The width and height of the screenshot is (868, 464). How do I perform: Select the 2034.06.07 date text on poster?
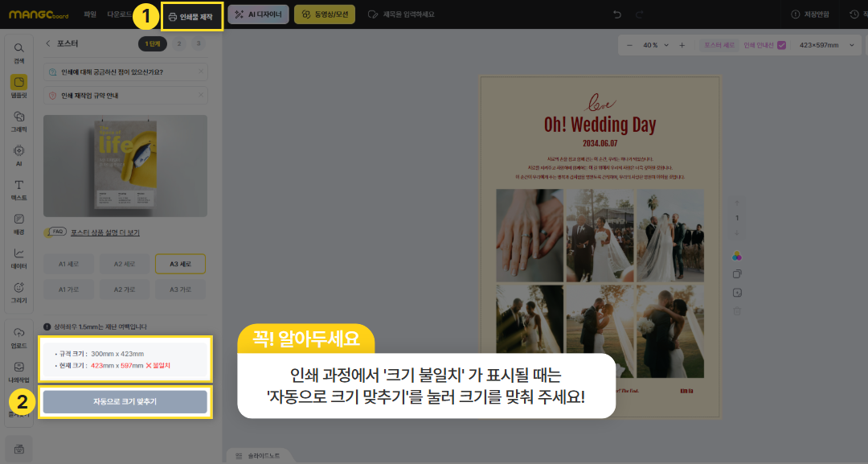[600, 143]
